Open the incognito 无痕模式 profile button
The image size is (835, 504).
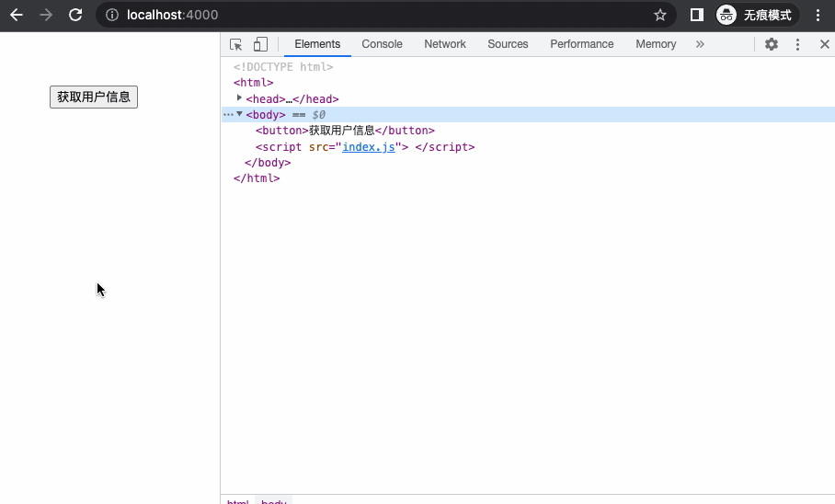pyautogui.click(x=757, y=15)
